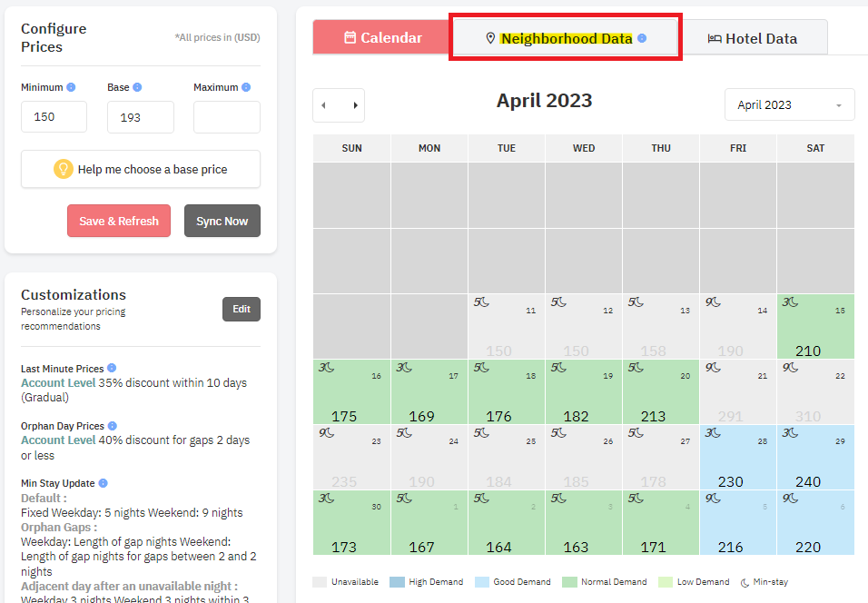Open the April 2023 month dropdown

(789, 104)
